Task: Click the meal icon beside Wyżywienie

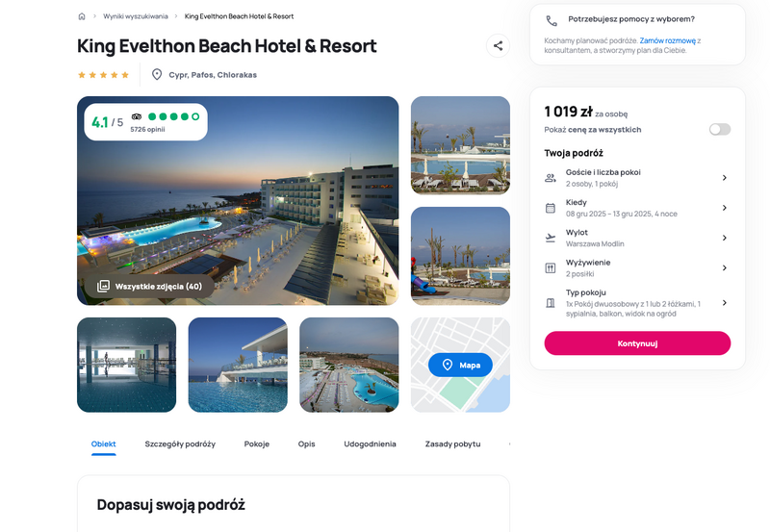Action: 551,268
